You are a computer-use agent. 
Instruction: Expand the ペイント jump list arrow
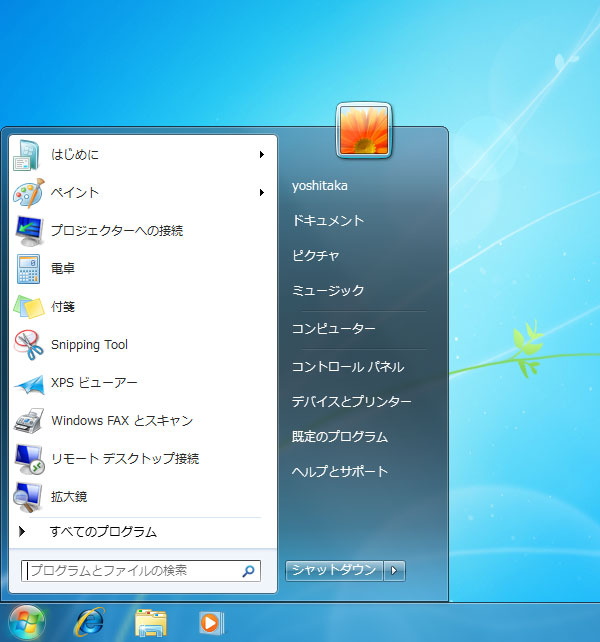pyautogui.click(x=262, y=192)
